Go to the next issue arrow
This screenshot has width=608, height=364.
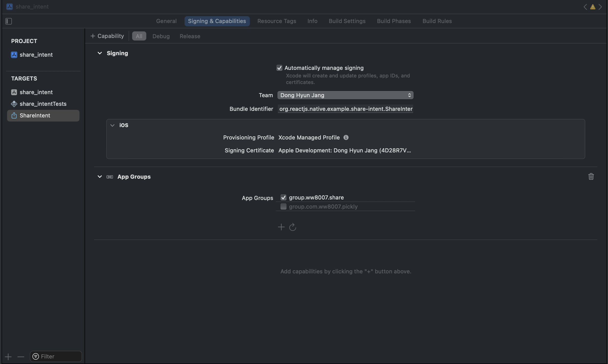(600, 7)
